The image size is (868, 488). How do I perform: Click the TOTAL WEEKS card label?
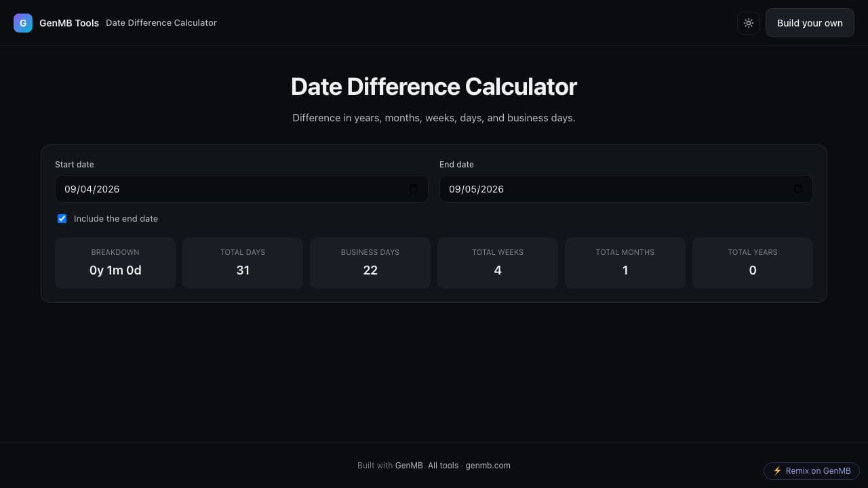coord(498,252)
